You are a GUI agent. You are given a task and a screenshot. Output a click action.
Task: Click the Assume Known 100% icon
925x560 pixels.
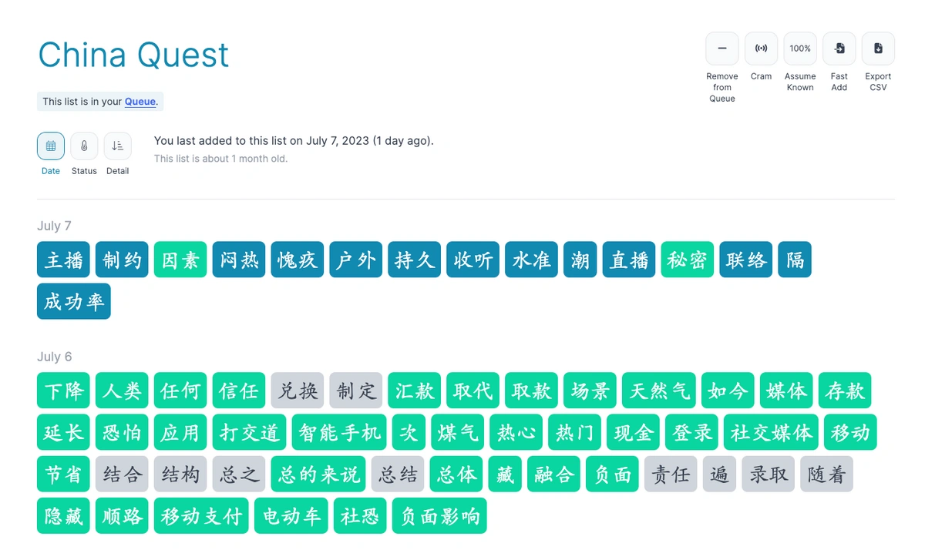800,49
